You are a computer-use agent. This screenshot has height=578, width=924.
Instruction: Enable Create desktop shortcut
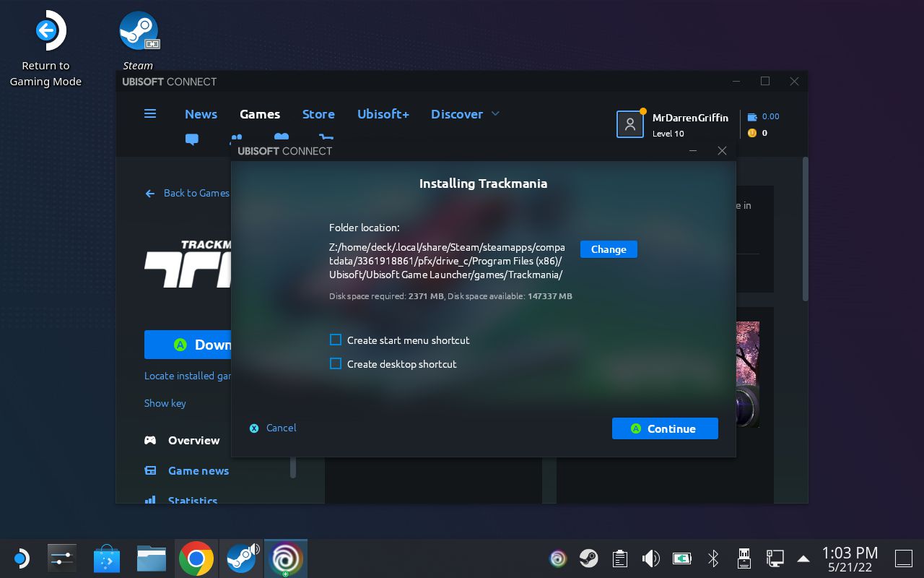(x=336, y=363)
